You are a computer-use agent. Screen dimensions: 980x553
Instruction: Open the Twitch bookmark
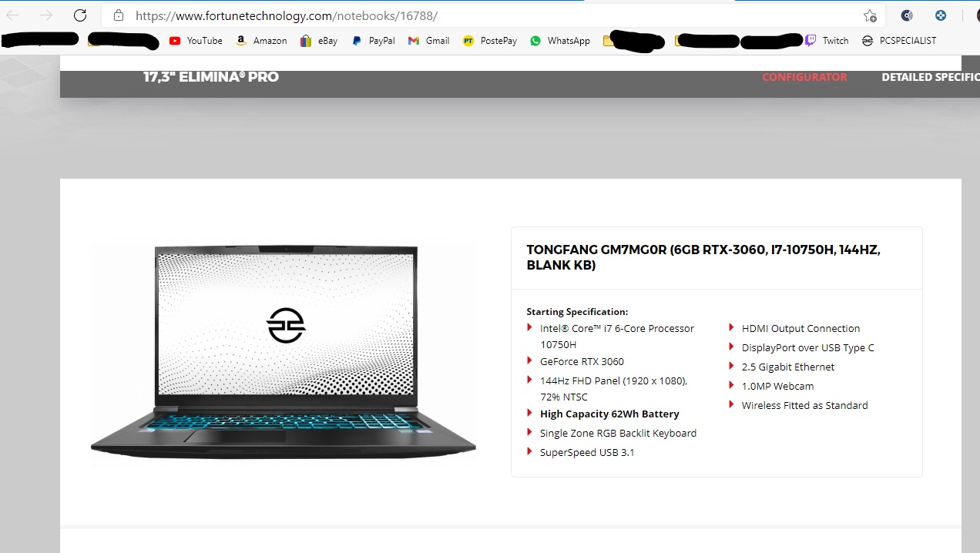coord(827,41)
